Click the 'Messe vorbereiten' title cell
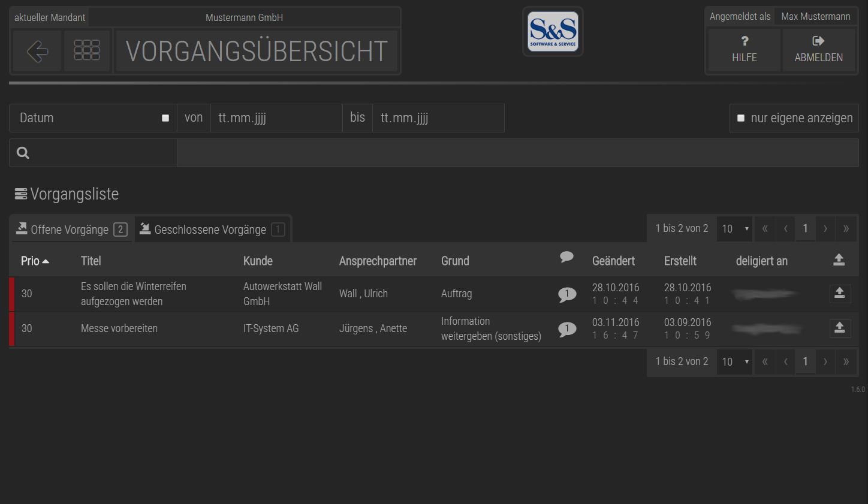The image size is (868, 504). click(119, 328)
